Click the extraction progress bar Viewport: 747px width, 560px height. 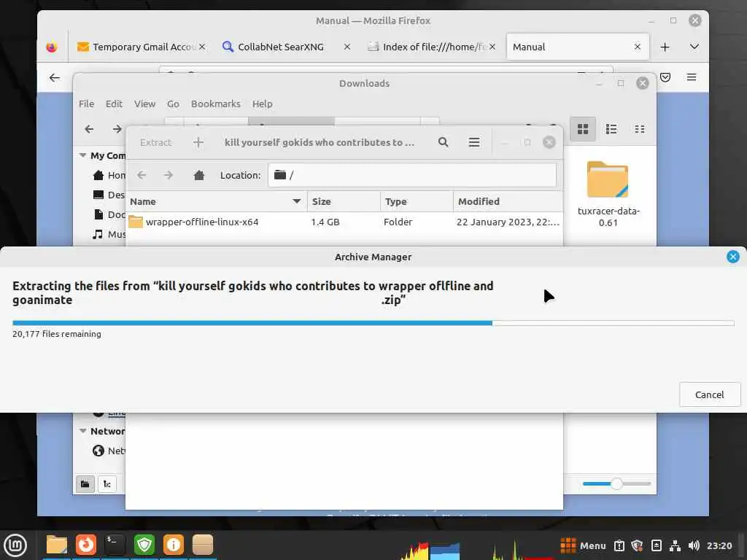pyautogui.click(x=373, y=323)
